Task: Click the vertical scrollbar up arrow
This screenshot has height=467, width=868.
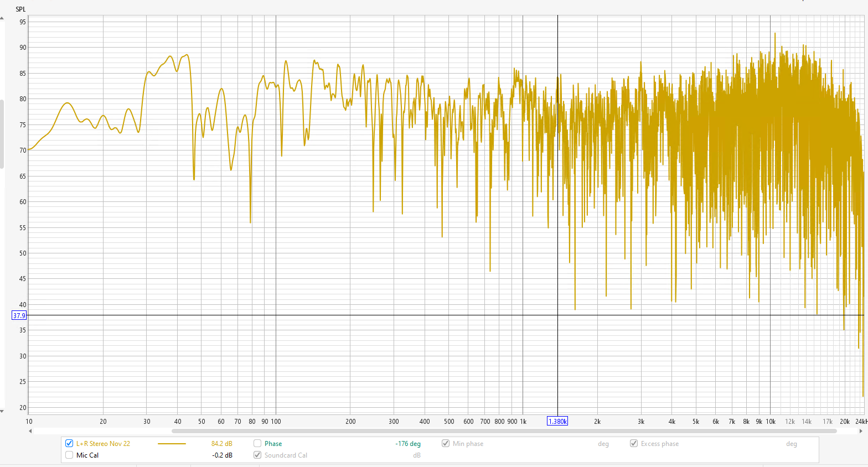Action: (x=2, y=18)
